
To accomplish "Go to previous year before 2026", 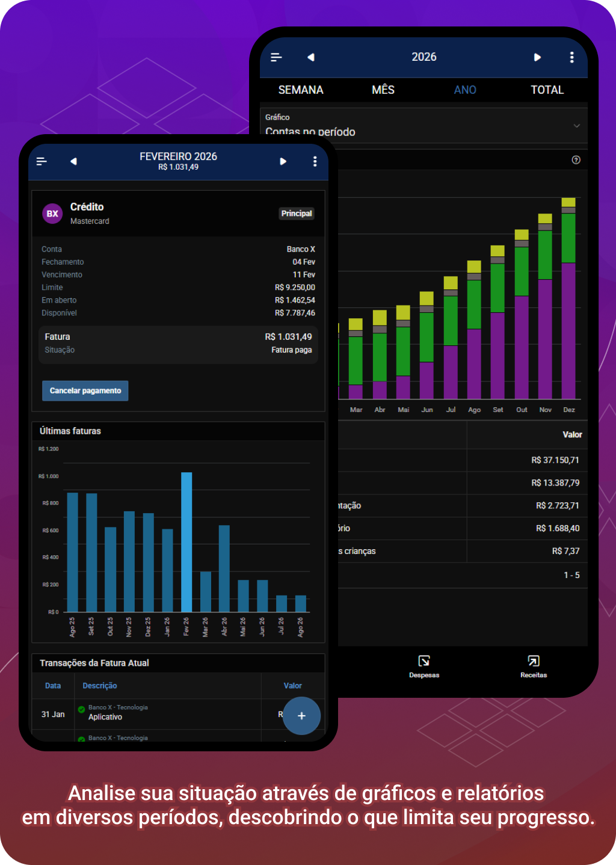I will [x=311, y=57].
